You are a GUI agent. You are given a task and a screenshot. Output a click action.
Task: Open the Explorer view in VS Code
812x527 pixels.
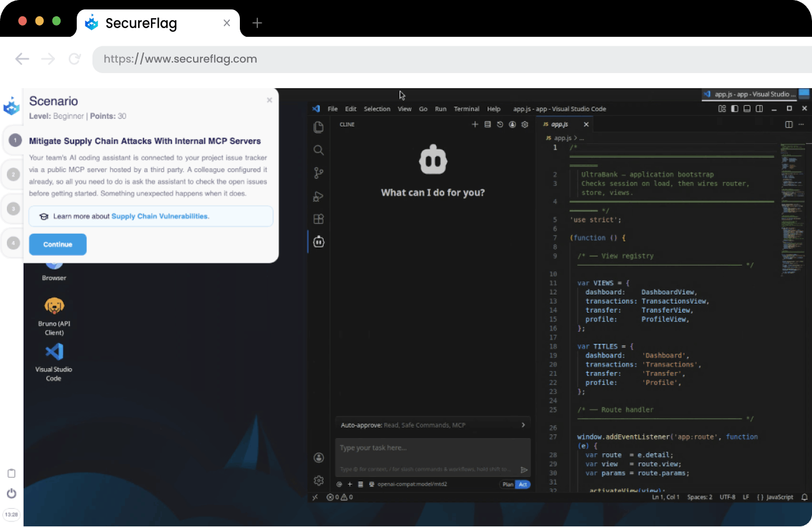[319, 126]
